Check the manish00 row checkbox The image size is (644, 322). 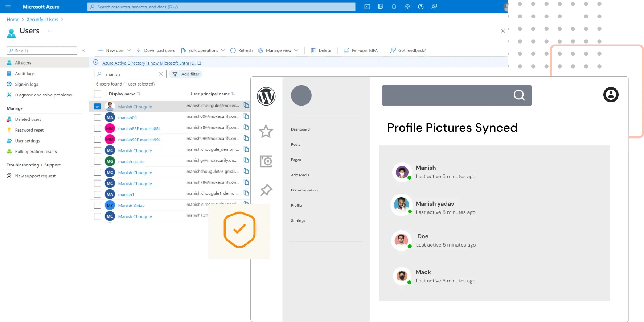[97, 117]
